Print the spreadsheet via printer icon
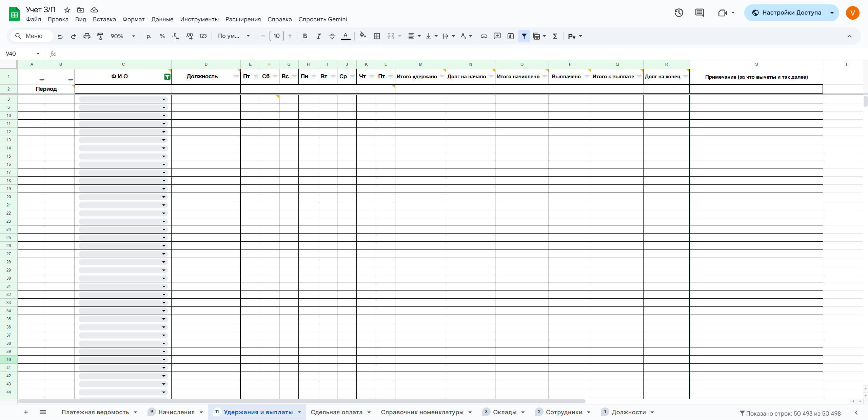Image resolution: width=868 pixels, height=420 pixels. pos(87,36)
